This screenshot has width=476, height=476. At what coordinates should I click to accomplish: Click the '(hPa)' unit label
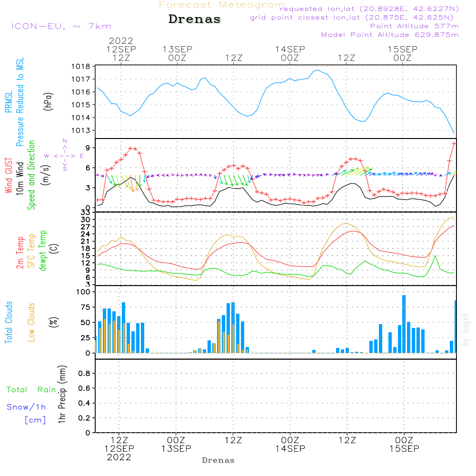(x=48, y=101)
